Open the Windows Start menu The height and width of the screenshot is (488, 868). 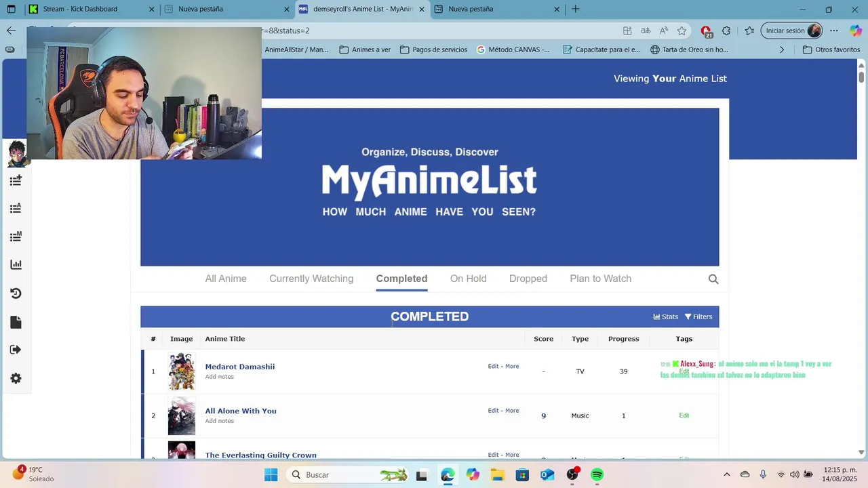[271, 474]
